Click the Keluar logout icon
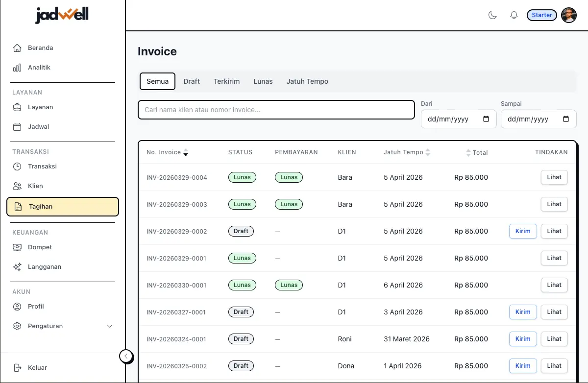This screenshot has height=383, width=588. pos(16,367)
